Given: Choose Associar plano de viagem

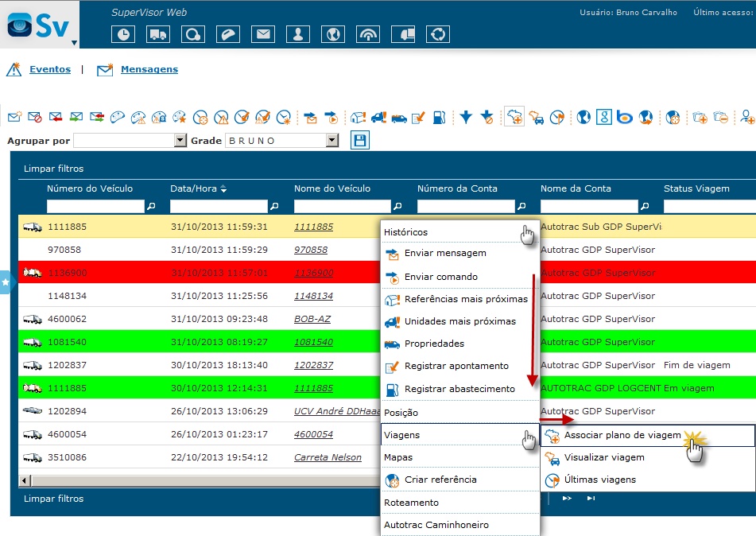Looking at the screenshot, I should (648, 435).
